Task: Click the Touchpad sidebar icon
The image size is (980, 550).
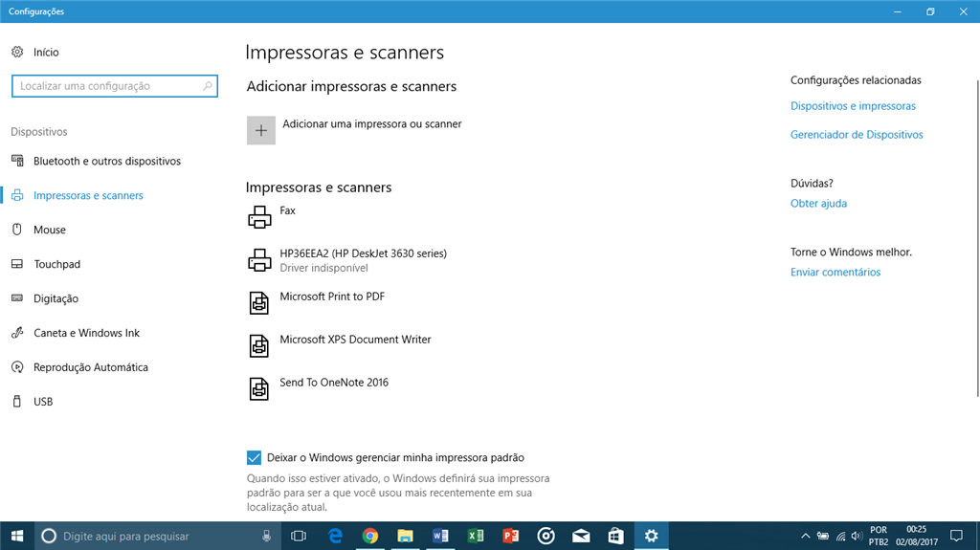Action: pyautogui.click(x=17, y=264)
